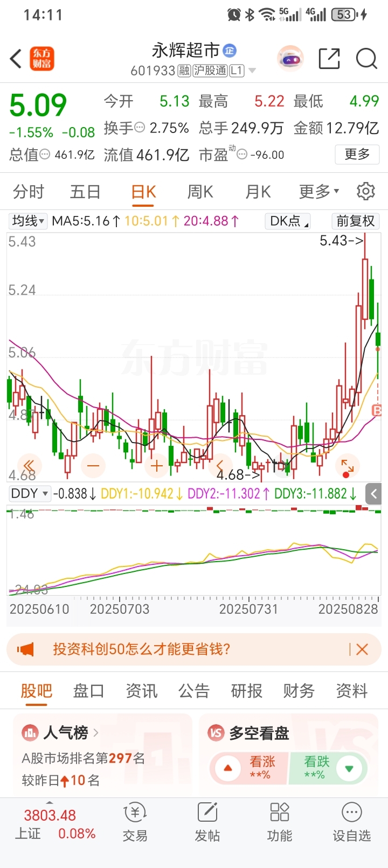388x868 pixels.
Task: Switch to 月K chart tab
Action: tap(258, 191)
